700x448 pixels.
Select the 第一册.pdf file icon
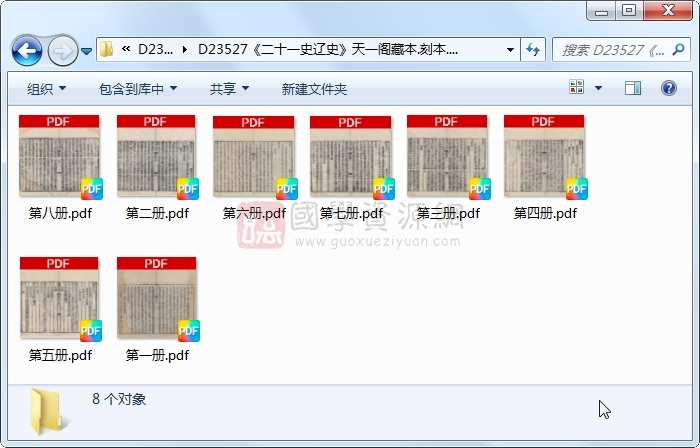pyautogui.click(x=156, y=299)
